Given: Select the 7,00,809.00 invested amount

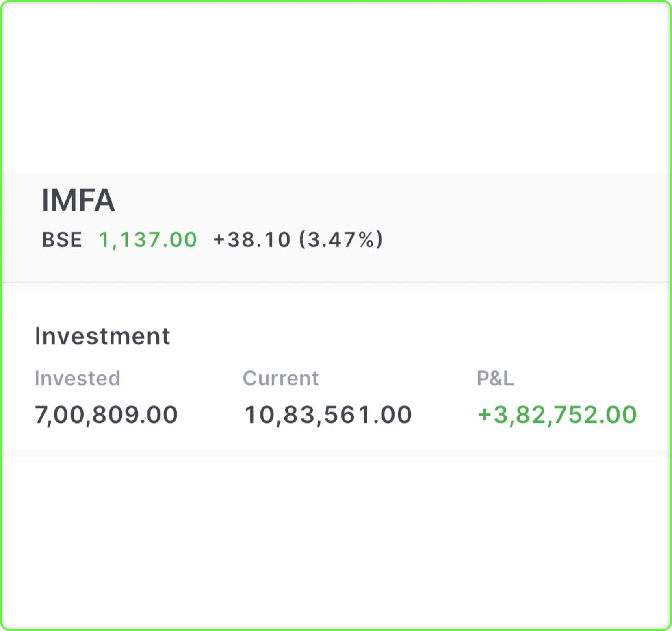Looking at the screenshot, I should pos(106,415).
